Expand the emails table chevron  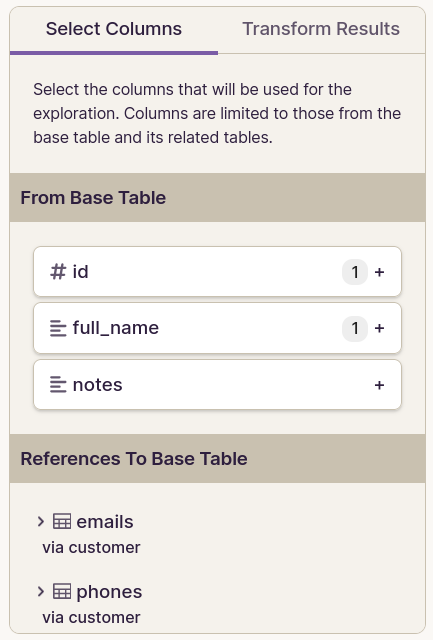[x=40, y=521]
